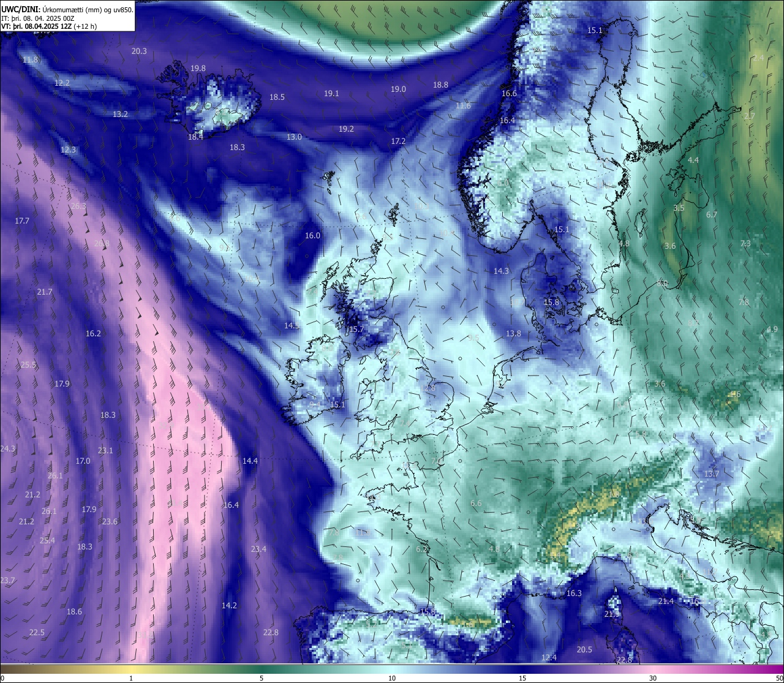The height and width of the screenshot is (683, 784).
Task: Click the 15.7 value over Scotland
Action: pos(356,330)
